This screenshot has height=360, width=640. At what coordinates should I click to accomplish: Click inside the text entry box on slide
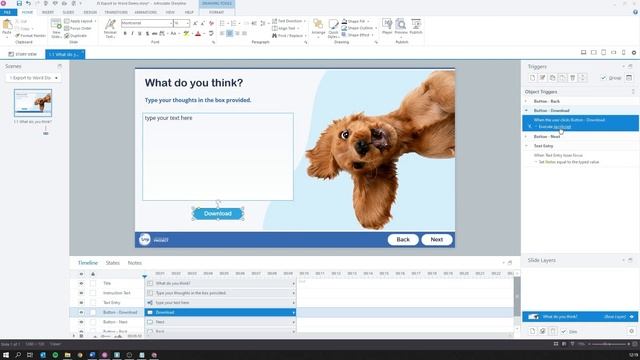point(218,157)
